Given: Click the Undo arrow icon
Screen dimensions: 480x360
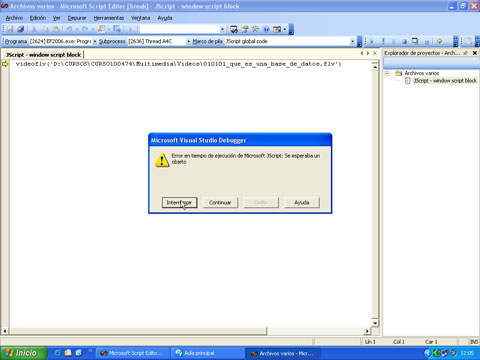Looking at the screenshot, I should tap(69, 29).
